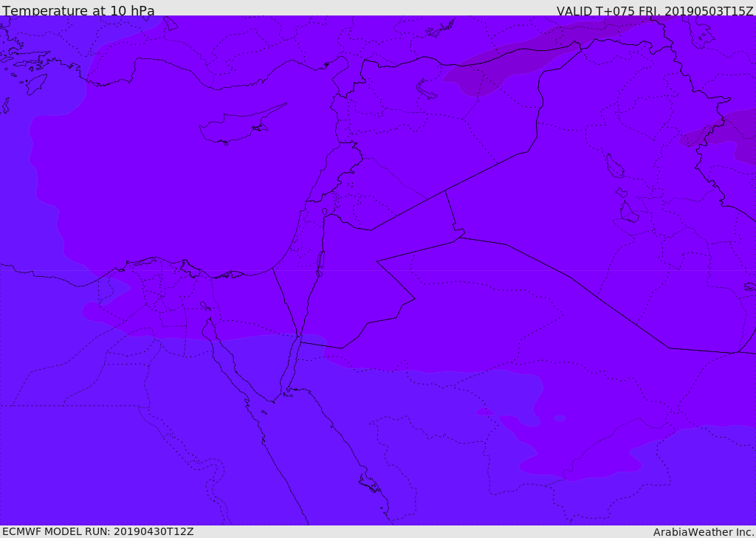Click the 'Temperature at 10 hPa' title text
The image size is (756, 538).
(78, 10)
